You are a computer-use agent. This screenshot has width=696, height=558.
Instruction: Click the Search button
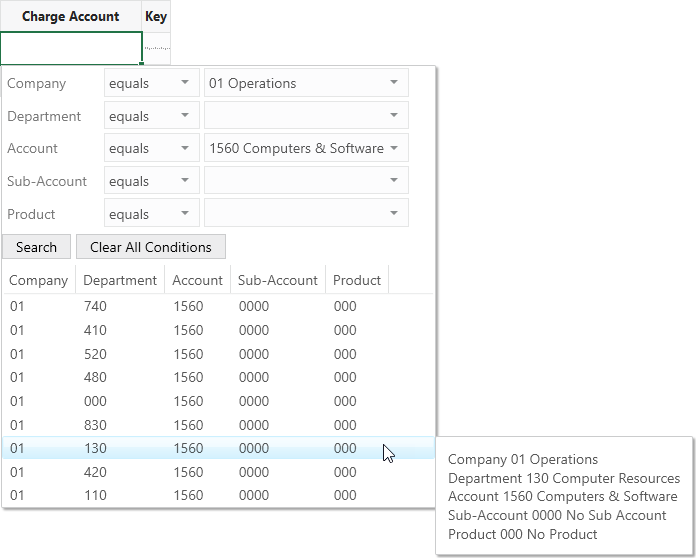tap(36, 247)
